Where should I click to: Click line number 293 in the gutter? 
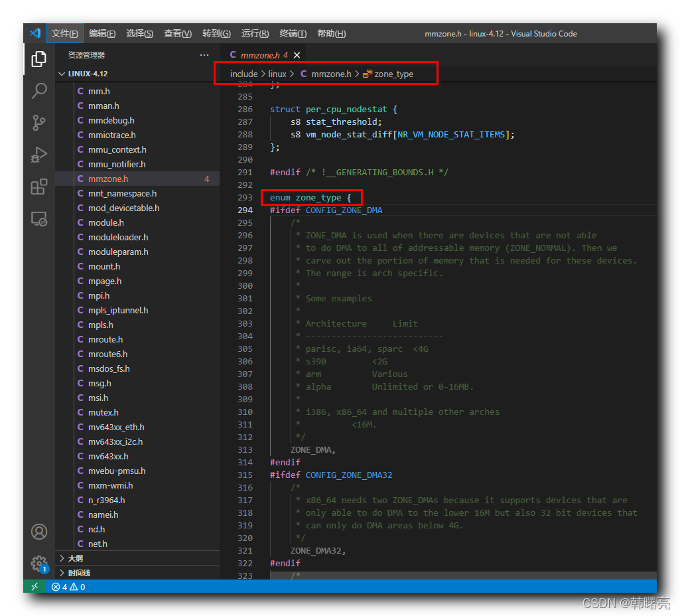(245, 197)
